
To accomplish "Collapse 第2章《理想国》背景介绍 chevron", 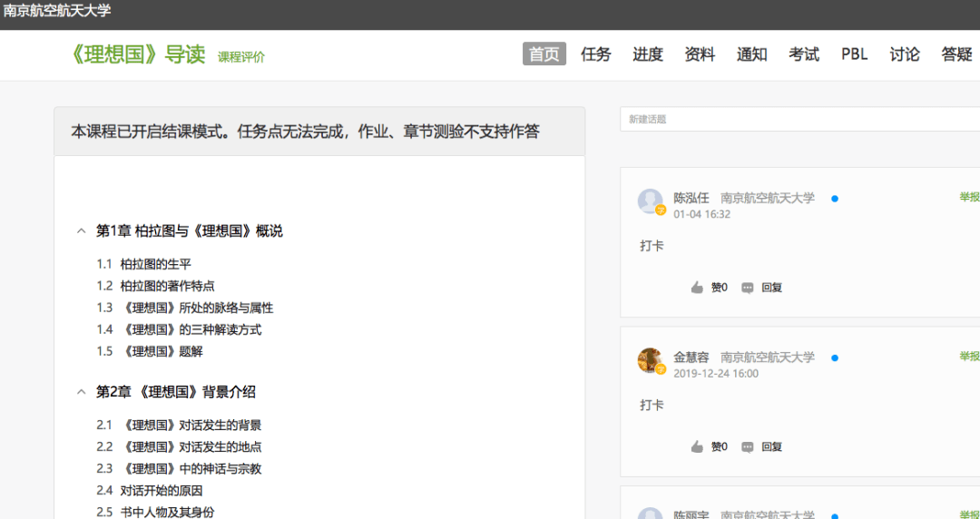I will (x=81, y=392).
